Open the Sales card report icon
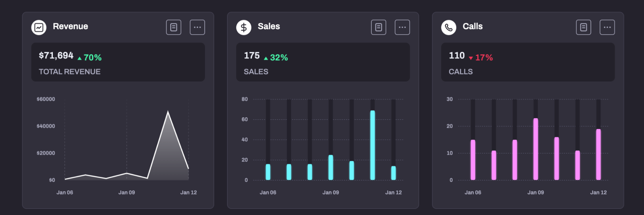Screen dimensions: 644x215 tap(379, 27)
